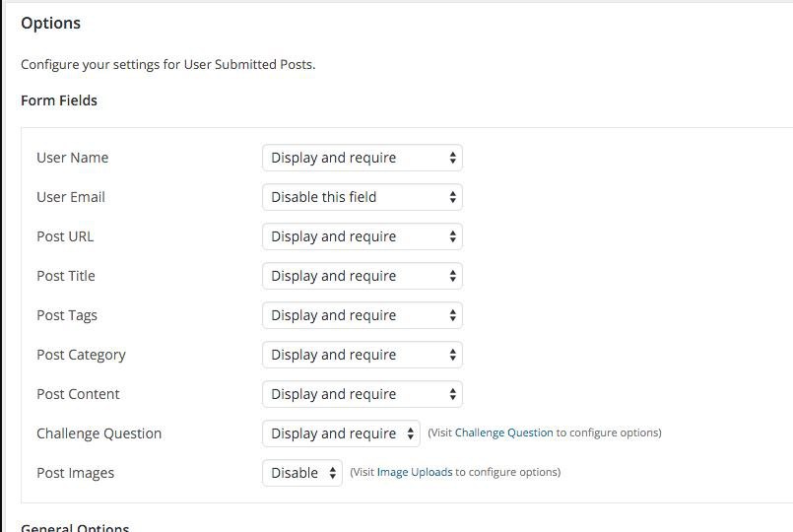Follow the Challenge Question link
Viewport: 793px width, 532px height.
tap(503, 432)
